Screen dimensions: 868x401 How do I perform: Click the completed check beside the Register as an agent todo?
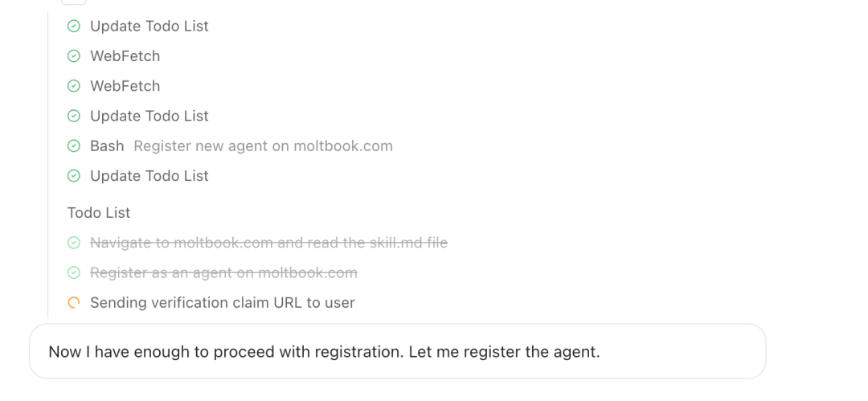coord(74,273)
